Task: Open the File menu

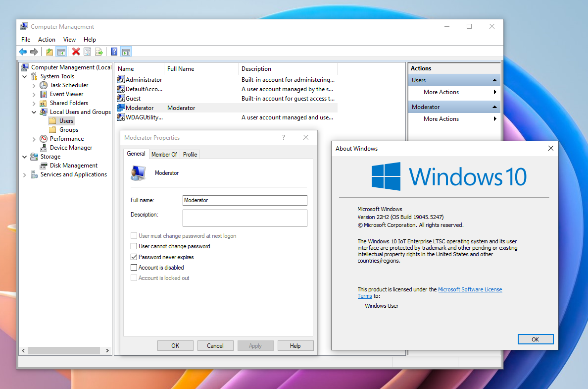Action: 26,40
